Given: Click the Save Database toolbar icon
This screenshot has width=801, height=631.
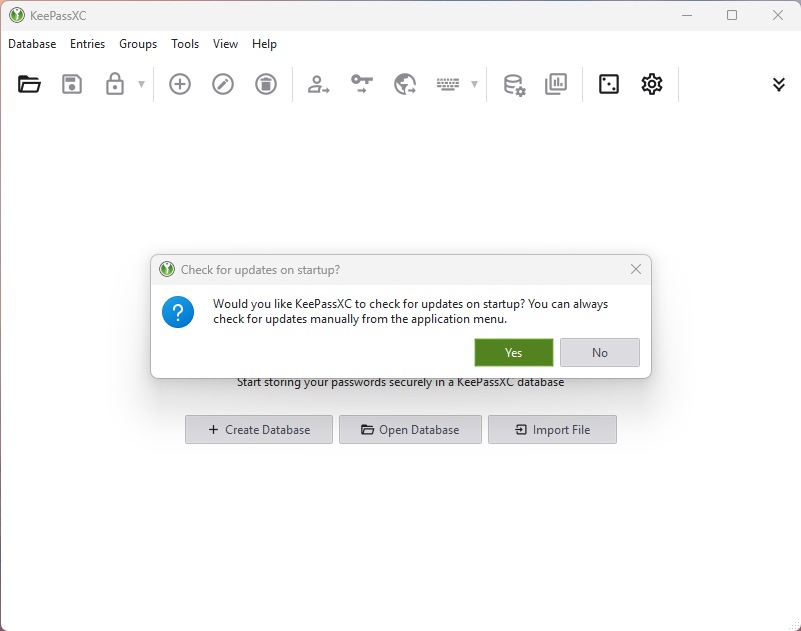Looking at the screenshot, I should point(72,84).
